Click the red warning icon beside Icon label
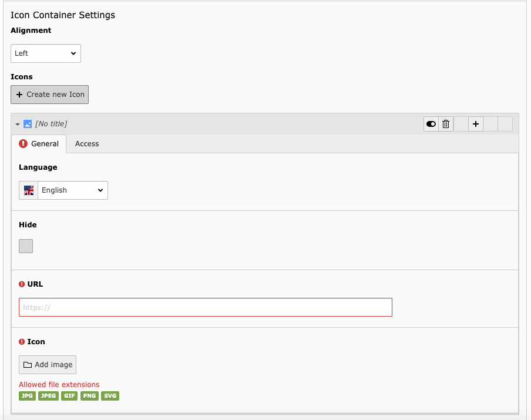Screen dimensions: 531x420 coord(22,342)
